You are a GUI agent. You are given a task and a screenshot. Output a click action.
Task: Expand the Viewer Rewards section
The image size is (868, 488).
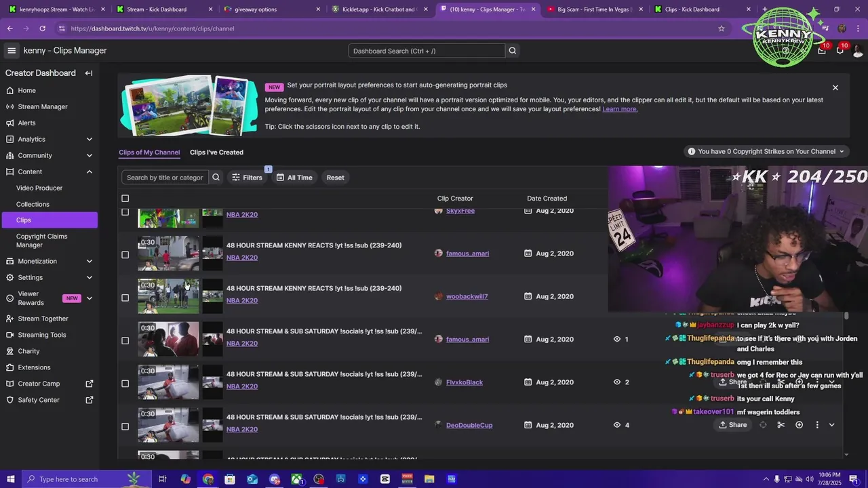click(x=90, y=298)
